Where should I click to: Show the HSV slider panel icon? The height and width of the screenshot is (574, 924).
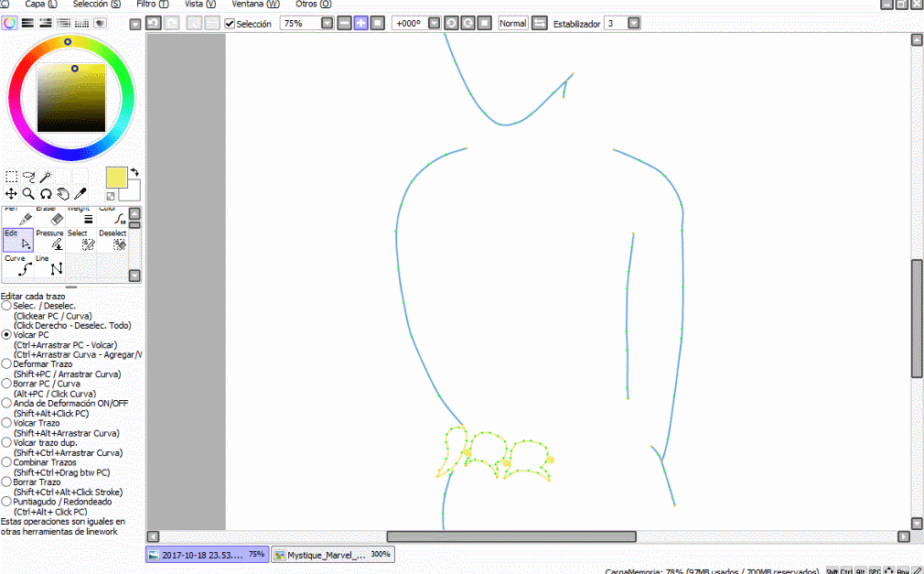pos(46,23)
